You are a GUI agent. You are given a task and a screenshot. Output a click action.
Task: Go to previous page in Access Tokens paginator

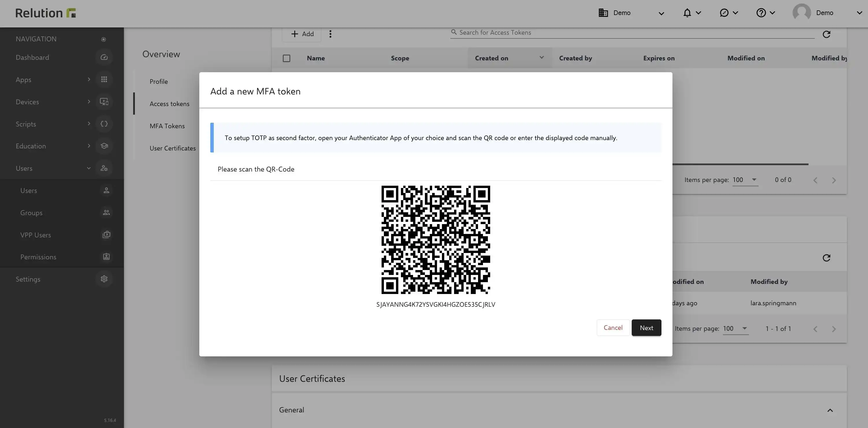(815, 180)
